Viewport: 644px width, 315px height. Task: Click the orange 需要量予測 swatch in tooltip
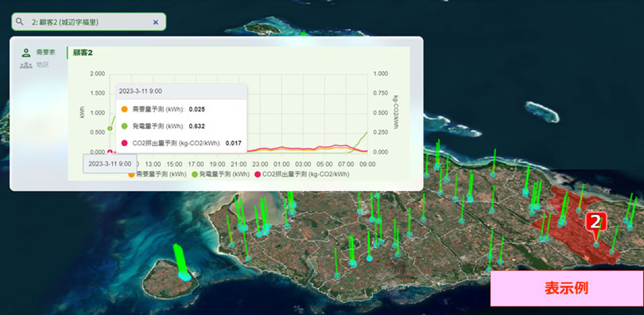pyautogui.click(x=125, y=109)
